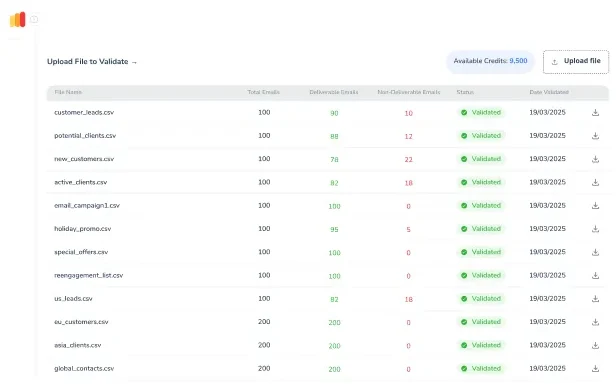The width and height of the screenshot is (616, 386).
Task: Click non-deliverable count 22 for new_customers.csv
Action: tap(409, 160)
